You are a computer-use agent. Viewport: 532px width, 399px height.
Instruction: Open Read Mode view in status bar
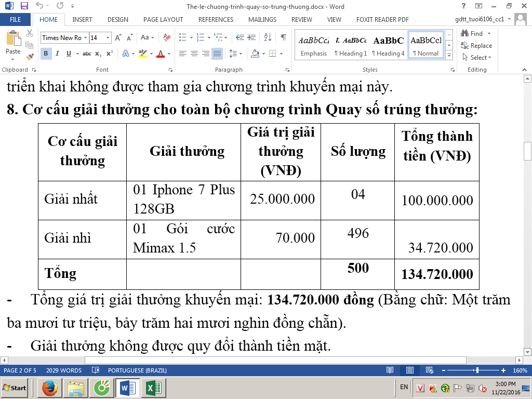390,370
